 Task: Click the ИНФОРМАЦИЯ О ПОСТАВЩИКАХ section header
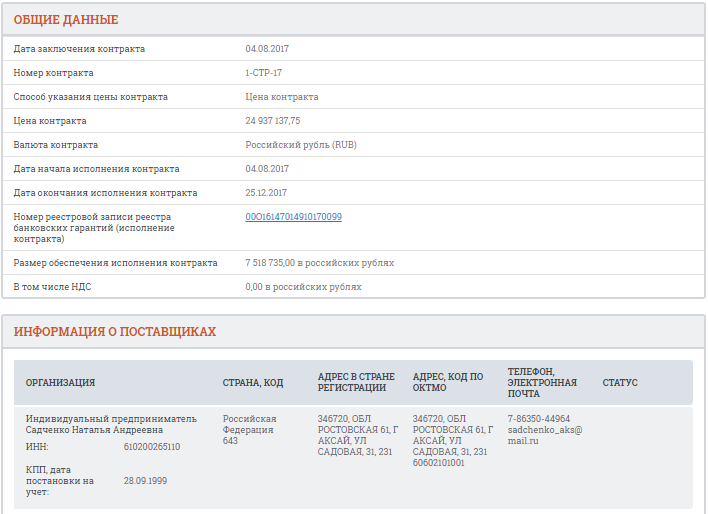click(x=115, y=332)
